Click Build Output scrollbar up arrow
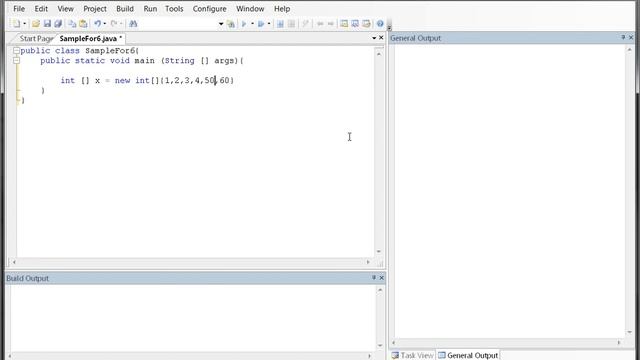Viewport: 640px width, 360px height. (380, 290)
